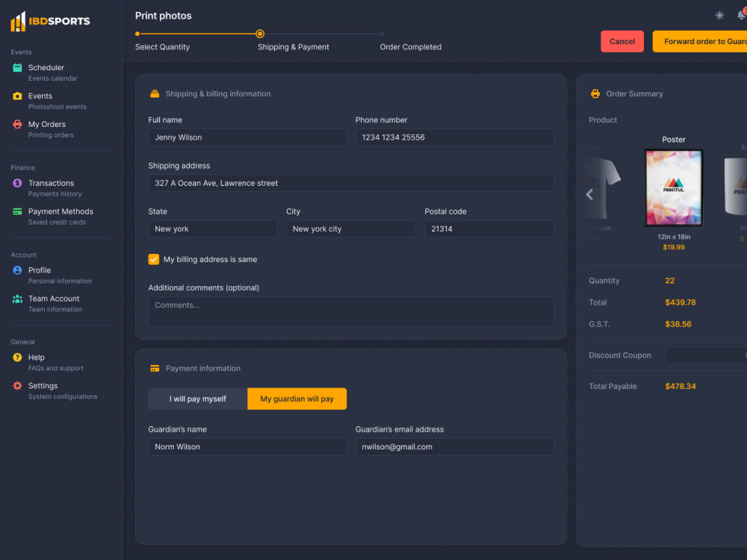Click the IBD Sports logo
The image size is (747, 560).
(x=50, y=22)
